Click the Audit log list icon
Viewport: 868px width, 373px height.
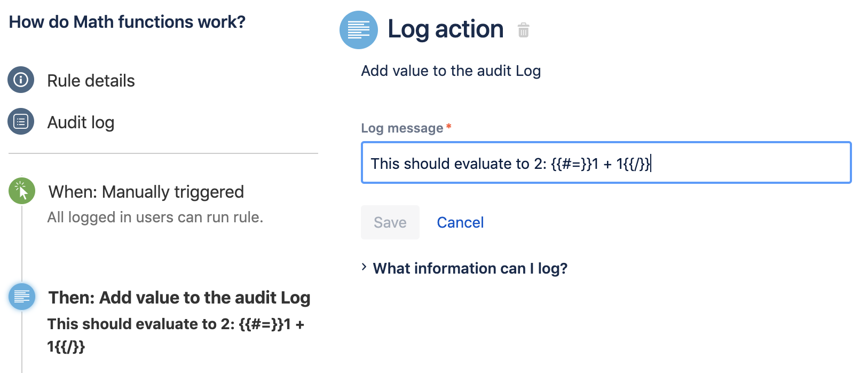[x=21, y=122]
